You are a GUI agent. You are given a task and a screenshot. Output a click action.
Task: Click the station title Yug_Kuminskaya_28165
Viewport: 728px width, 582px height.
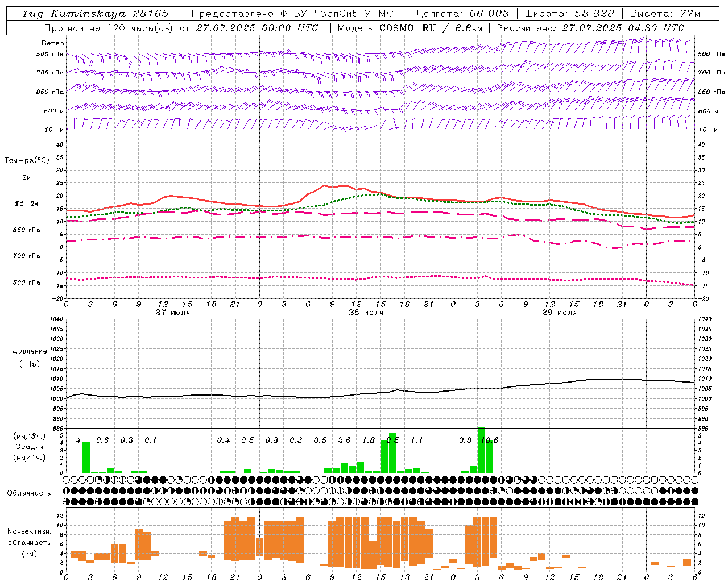tap(96, 14)
